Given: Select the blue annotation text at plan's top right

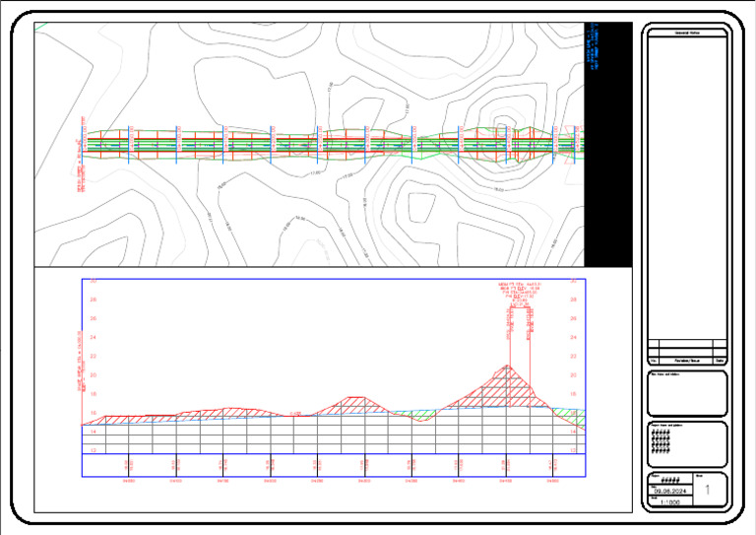Looking at the screenshot, I should coord(593,46).
